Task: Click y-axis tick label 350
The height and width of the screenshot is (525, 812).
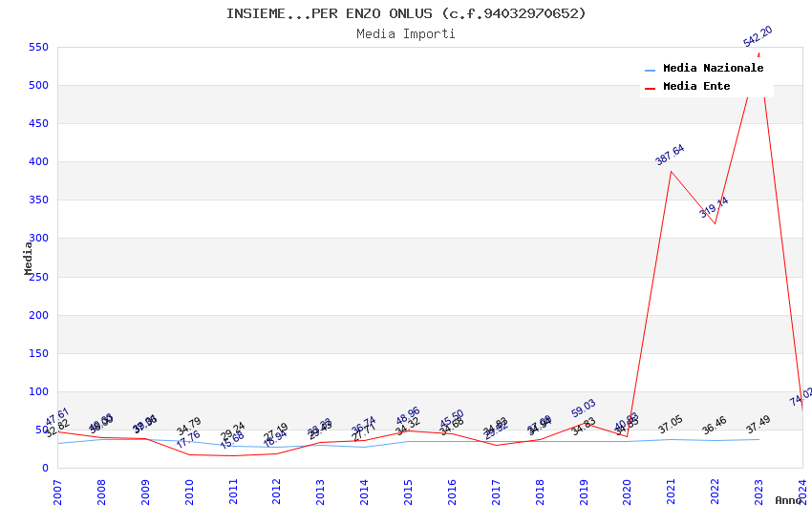Action: 38,200
